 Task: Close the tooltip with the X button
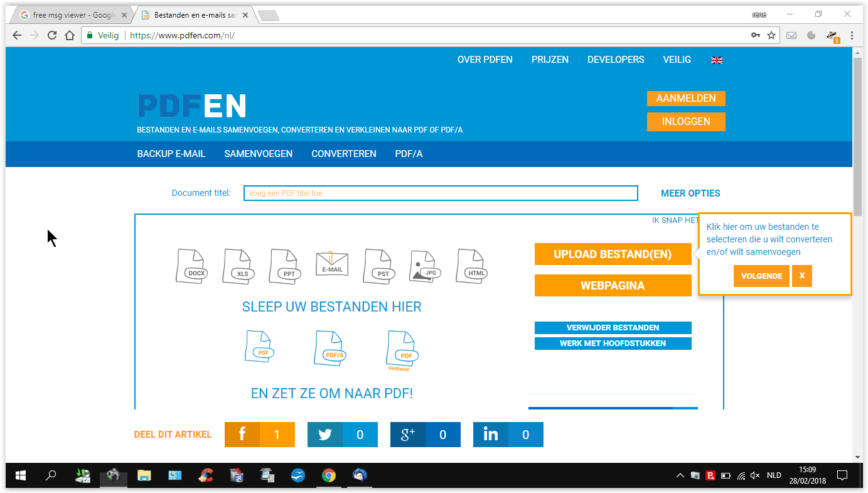point(802,276)
